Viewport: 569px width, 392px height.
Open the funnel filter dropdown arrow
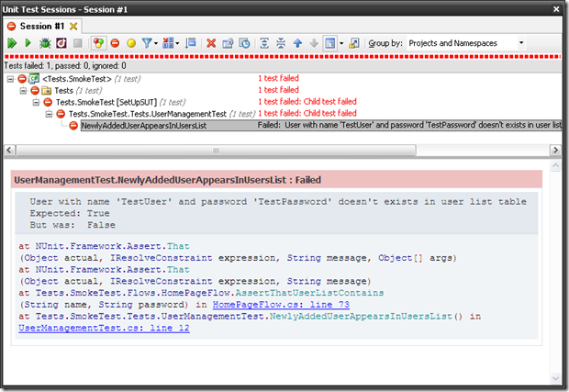pos(156,43)
